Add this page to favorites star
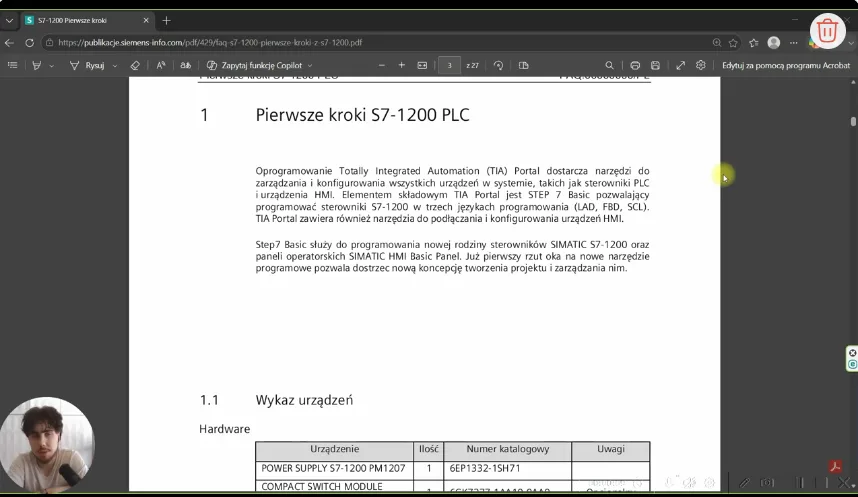 pyautogui.click(x=733, y=42)
